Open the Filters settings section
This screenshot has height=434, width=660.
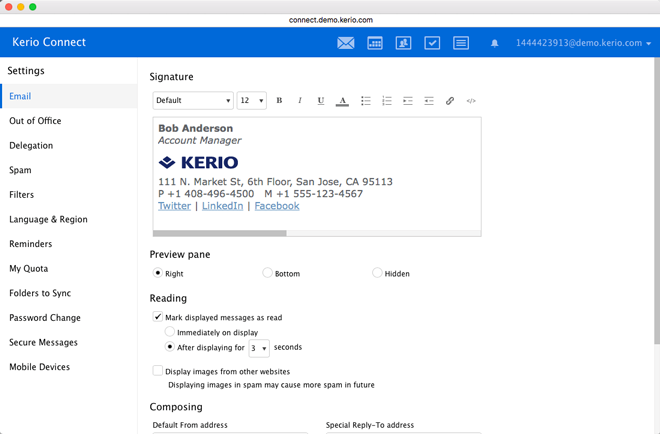[22, 195]
